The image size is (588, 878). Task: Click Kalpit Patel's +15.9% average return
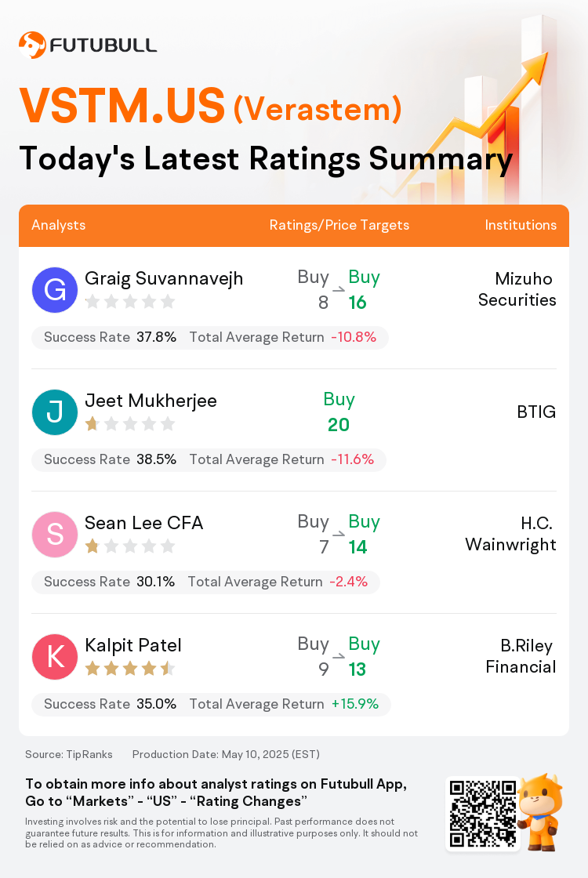355,704
